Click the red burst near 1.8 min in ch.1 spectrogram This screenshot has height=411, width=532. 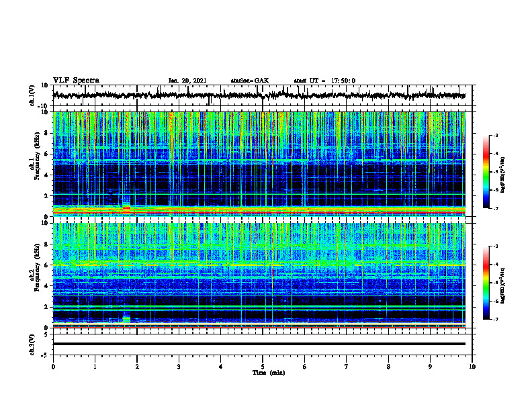[126, 209]
